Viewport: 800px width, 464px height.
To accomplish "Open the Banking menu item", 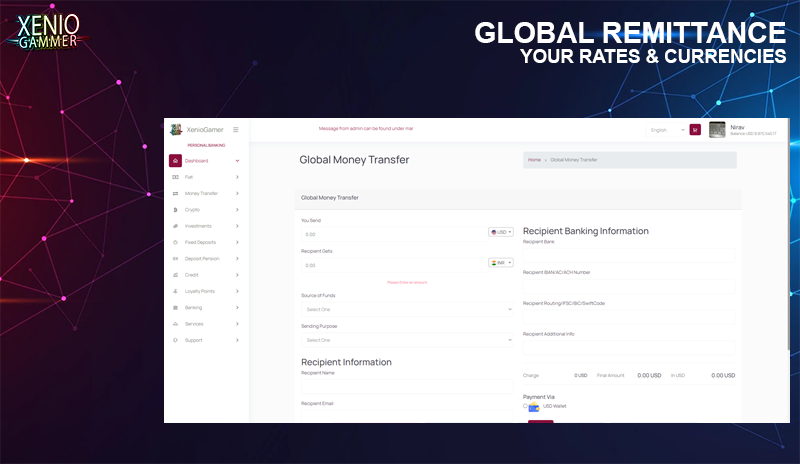I will coord(205,308).
